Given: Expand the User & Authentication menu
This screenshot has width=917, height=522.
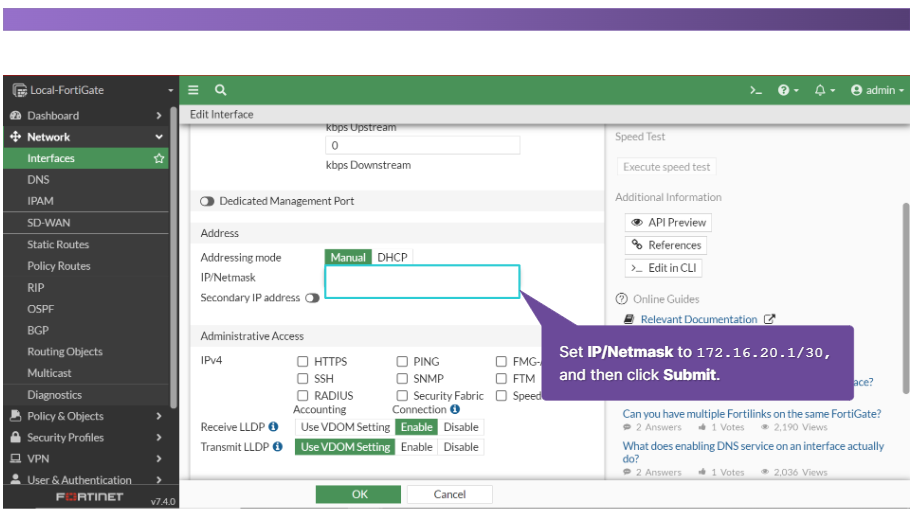Looking at the screenshot, I should pyautogui.click(x=86, y=480).
